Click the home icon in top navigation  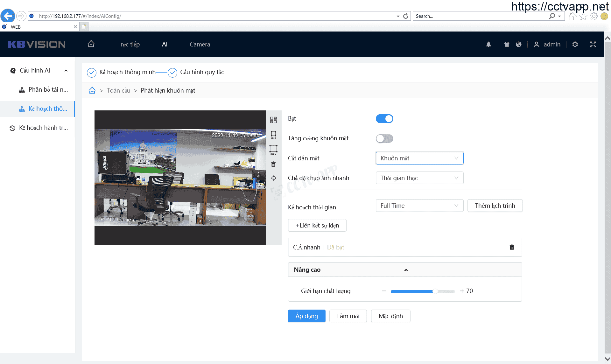91,44
